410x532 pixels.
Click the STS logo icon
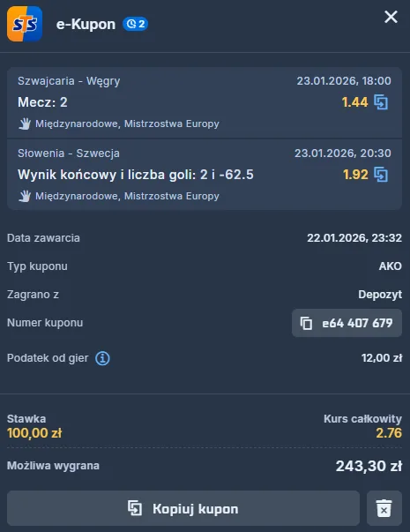[x=25, y=24]
